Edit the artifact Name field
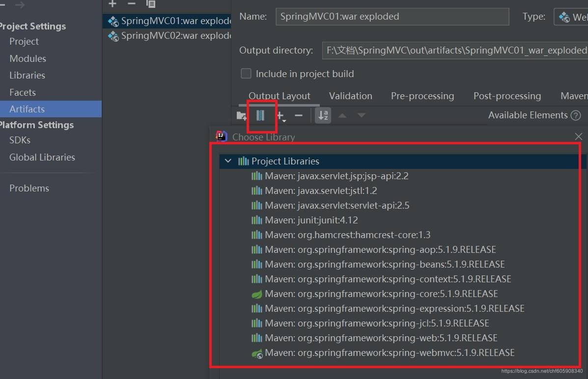Viewport: 588px width, 379px height. [x=392, y=17]
